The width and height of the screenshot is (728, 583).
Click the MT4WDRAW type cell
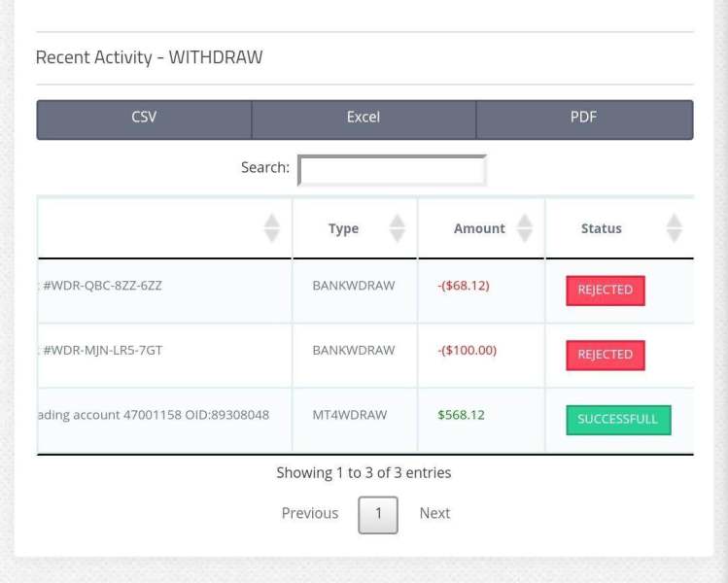point(350,415)
